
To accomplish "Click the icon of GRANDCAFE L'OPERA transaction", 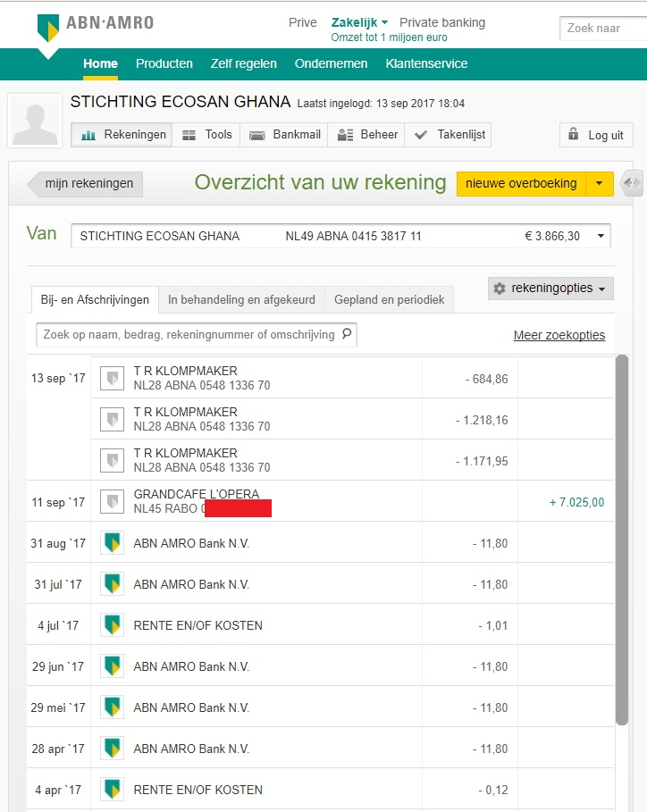I will [x=112, y=501].
